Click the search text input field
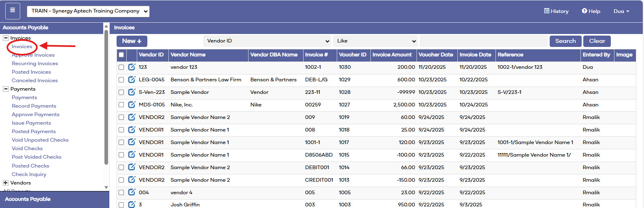644x208 pixels. click(484, 41)
